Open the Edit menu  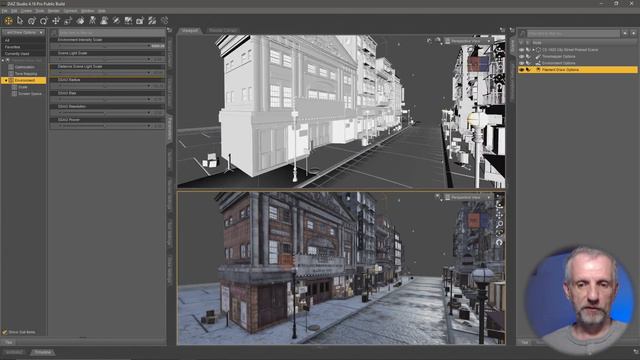coord(14,11)
